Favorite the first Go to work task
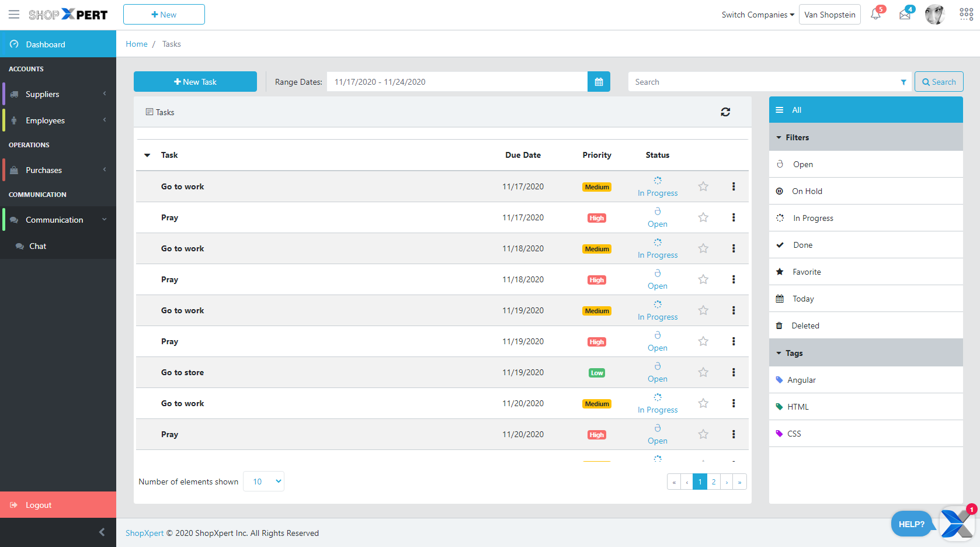The height and width of the screenshot is (547, 980). [703, 186]
